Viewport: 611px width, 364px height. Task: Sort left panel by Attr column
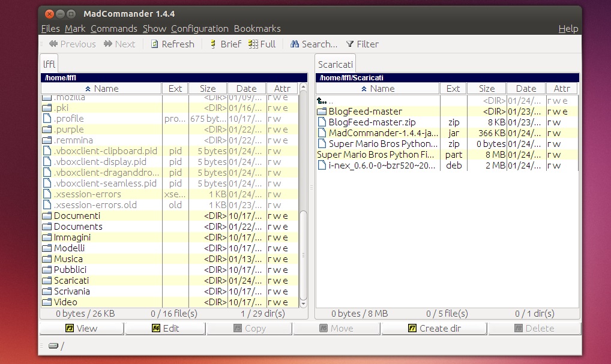282,89
